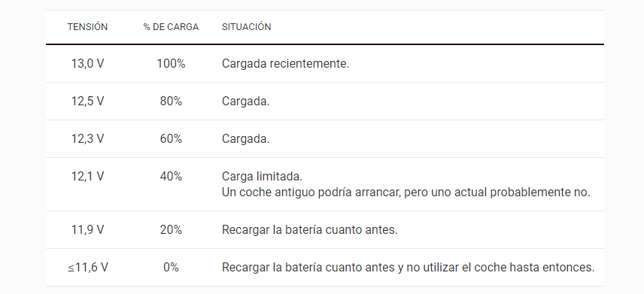The height and width of the screenshot is (294, 644).
Task: Click the % DE CARGA column header
Action: point(171,27)
